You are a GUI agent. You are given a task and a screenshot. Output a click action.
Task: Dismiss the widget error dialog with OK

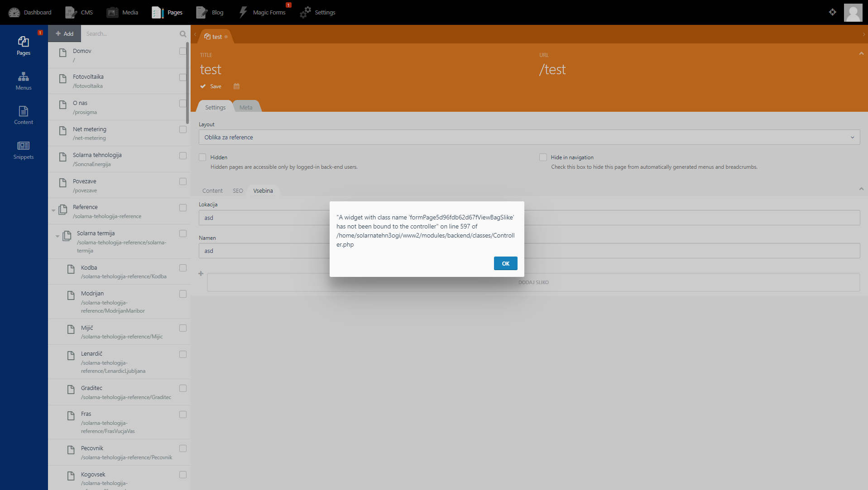505,263
